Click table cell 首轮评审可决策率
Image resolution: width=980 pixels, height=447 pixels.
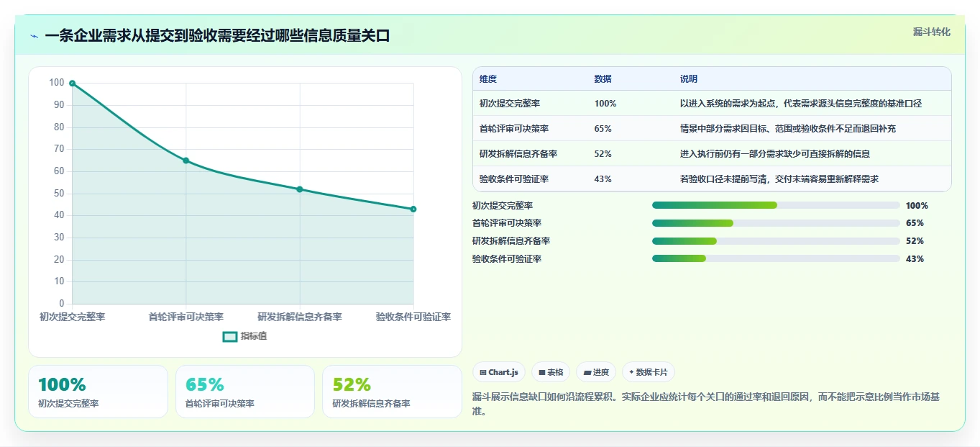pos(514,129)
